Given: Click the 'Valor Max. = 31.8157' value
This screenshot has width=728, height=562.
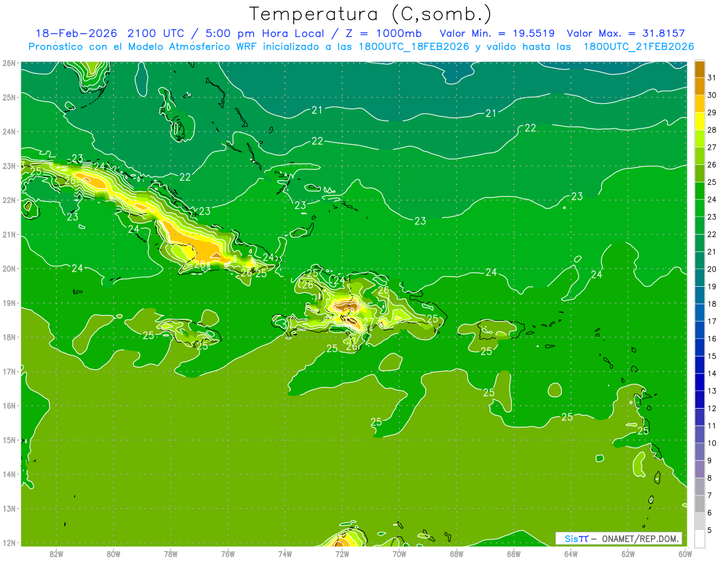Looking at the screenshot, I should pyautogui.click(x=626, y=33).
